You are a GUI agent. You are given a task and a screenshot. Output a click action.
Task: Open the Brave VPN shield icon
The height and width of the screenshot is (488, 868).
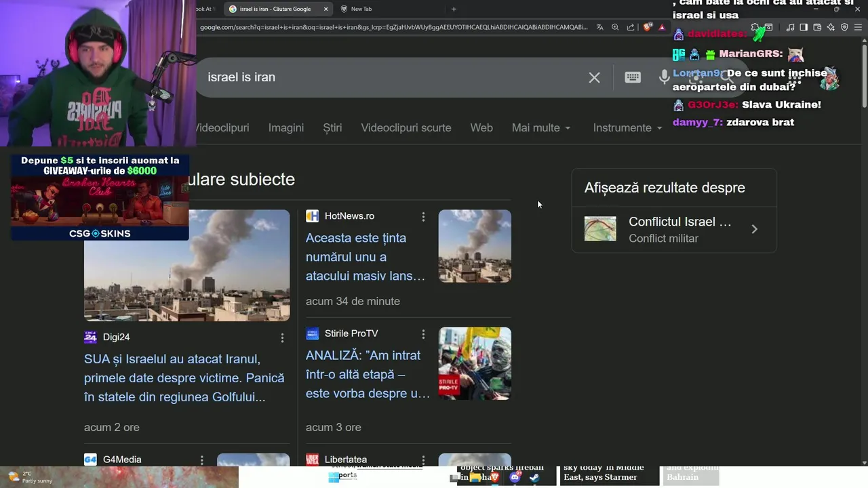(844, 27)
